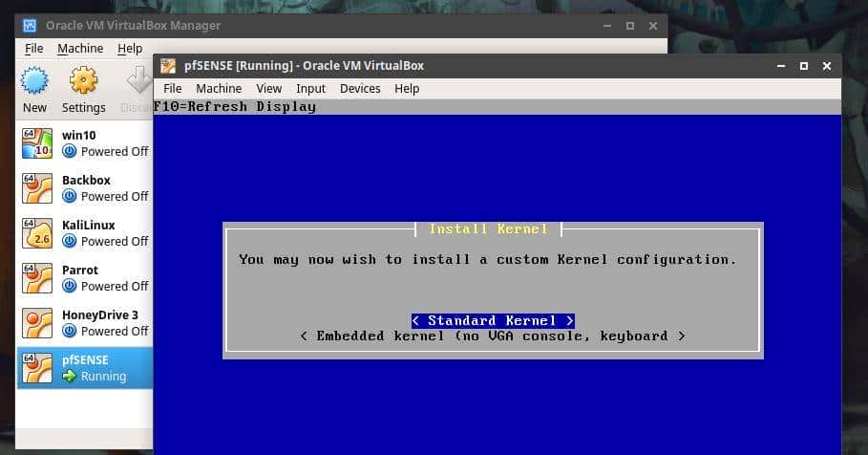Click the win10 VM icon
868x455 pixels.
36,143
